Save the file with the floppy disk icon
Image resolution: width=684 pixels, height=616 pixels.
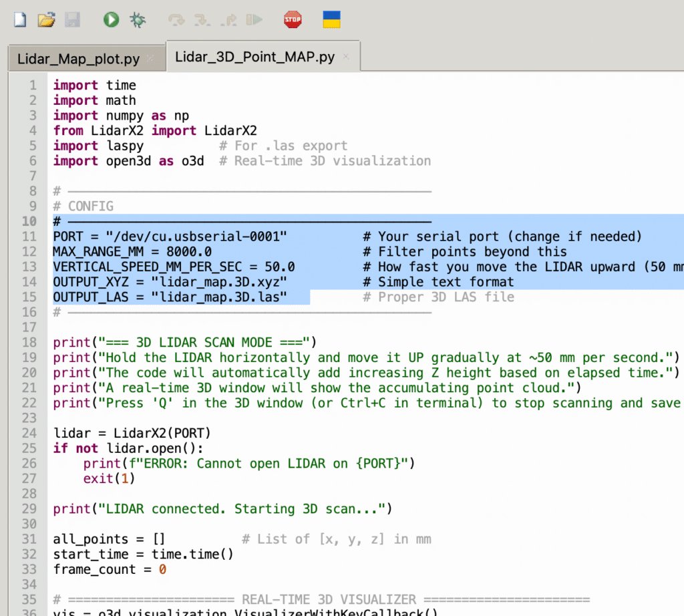72,19
